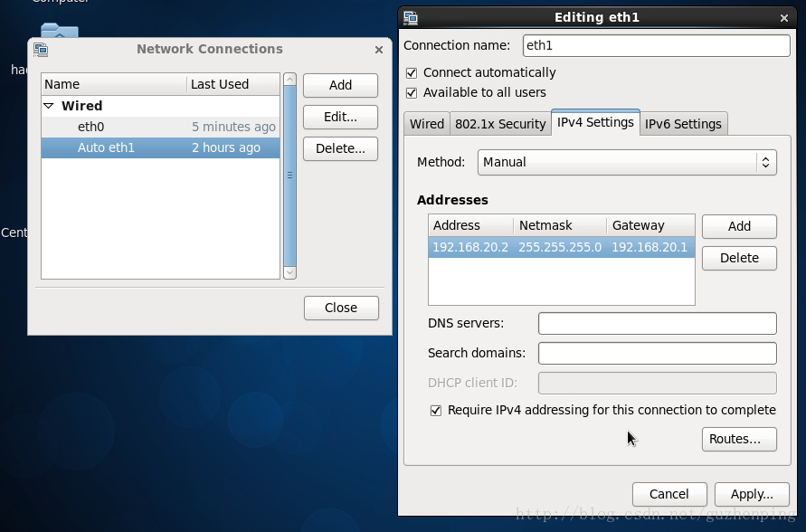Click the Network Connections window title icon

tap(41, 50)
